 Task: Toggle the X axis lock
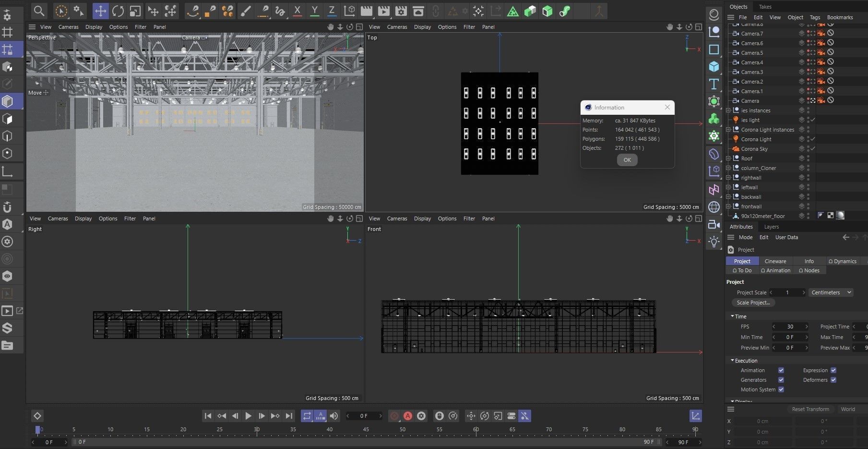click(x=297, y=11)
